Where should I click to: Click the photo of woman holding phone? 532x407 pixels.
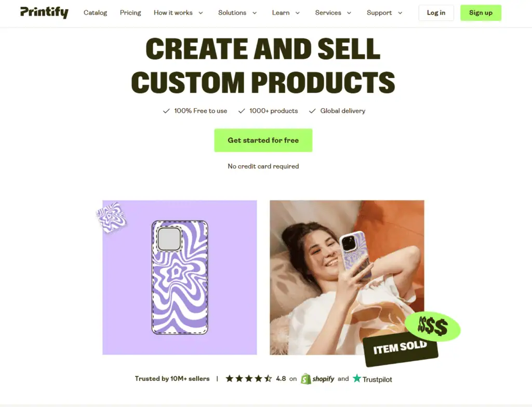pos(347,278)
